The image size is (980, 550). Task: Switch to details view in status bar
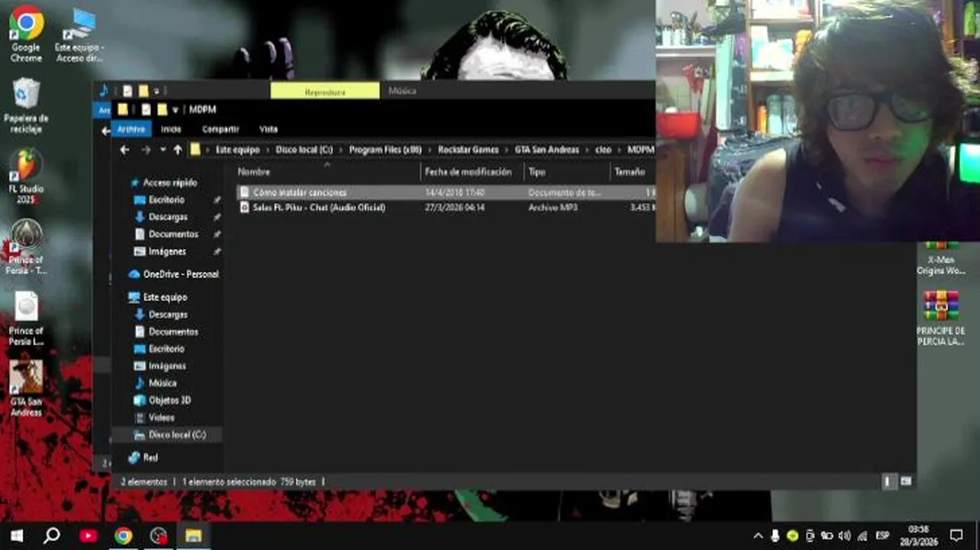(x=888, y=482)
